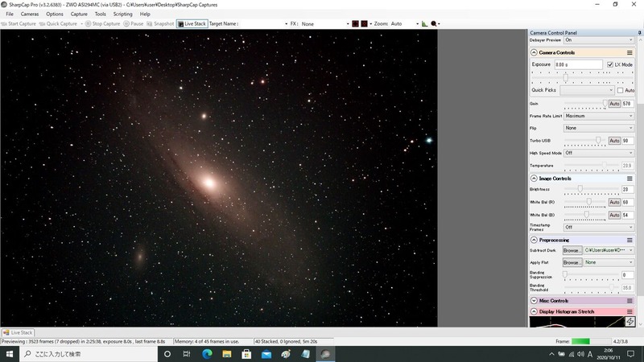Click Start Capture in the toolbar
This screenshot has height=362, width=644.
click(x=19, y=24)
